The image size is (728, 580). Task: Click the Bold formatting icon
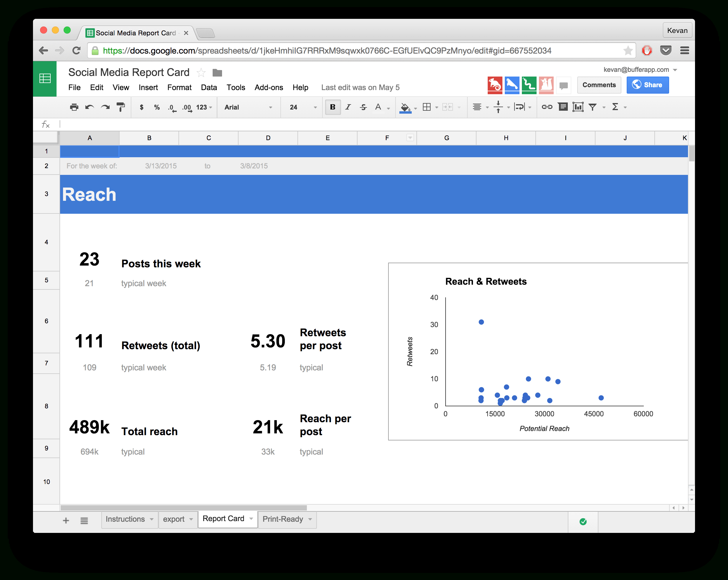[x=332, y=108]
